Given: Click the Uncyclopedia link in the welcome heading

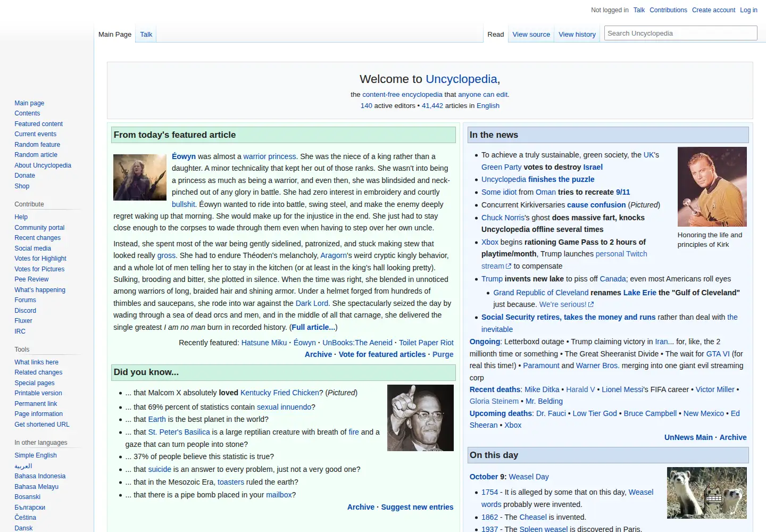Looking at the screenshot, I should pyautogui.click(x=461, y=79).
